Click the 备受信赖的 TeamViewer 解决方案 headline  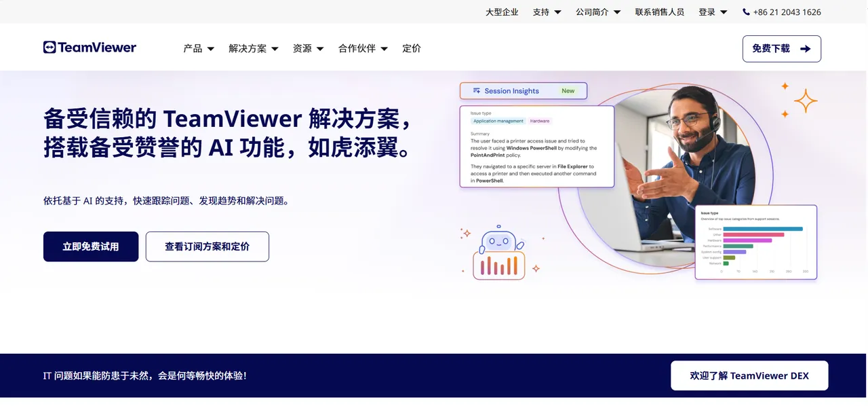click(x=228, y=132)
